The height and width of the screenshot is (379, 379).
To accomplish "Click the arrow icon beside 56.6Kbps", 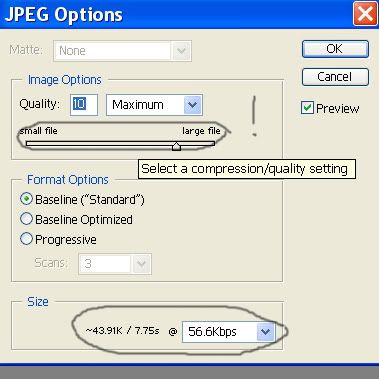I will (265, 332).
